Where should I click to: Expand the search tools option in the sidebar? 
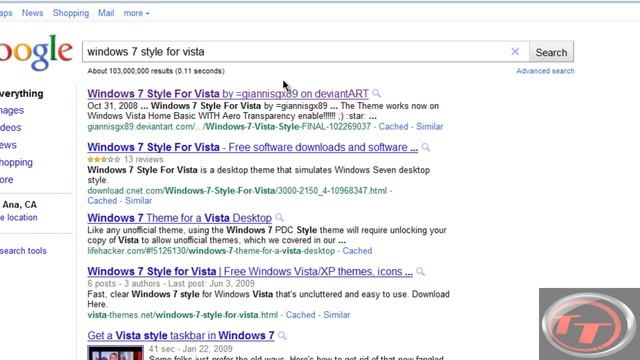click(23, 251)
